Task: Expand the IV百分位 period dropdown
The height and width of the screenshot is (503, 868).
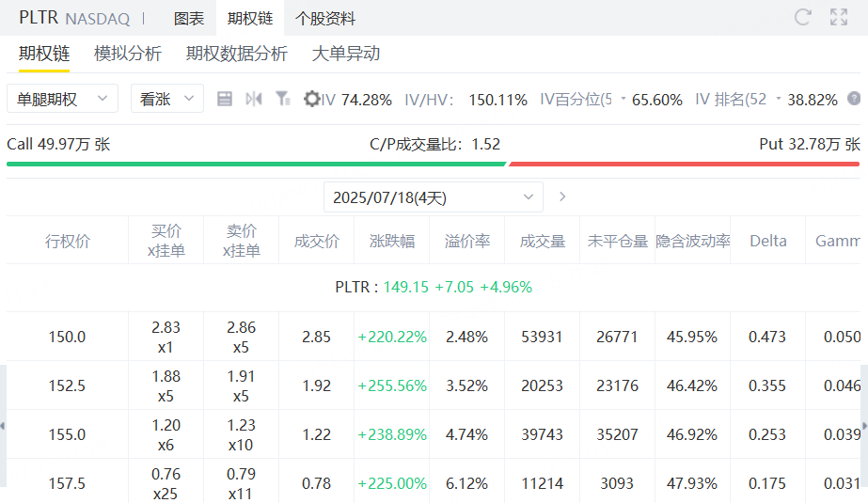Action: click(x=623, y=99)
